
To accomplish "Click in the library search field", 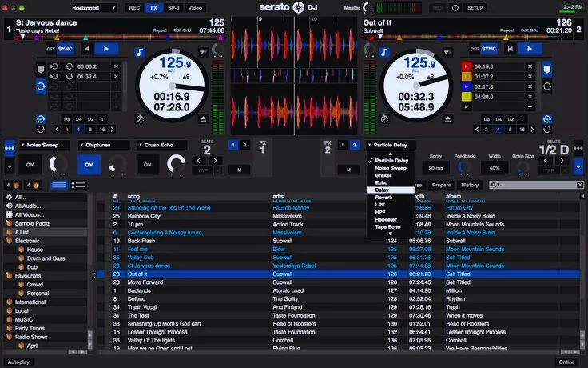I will click(x=538, y=185).
